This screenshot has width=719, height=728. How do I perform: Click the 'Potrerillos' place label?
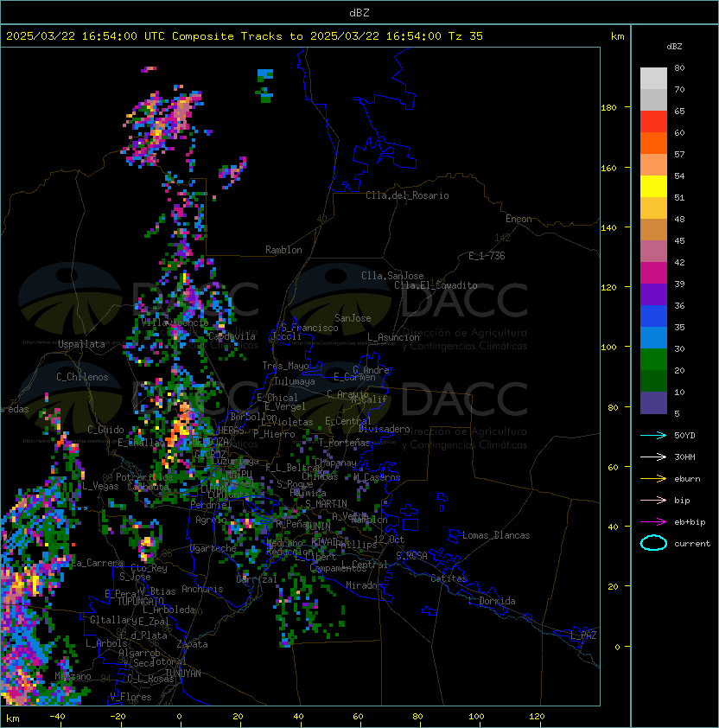coord(144,477)
